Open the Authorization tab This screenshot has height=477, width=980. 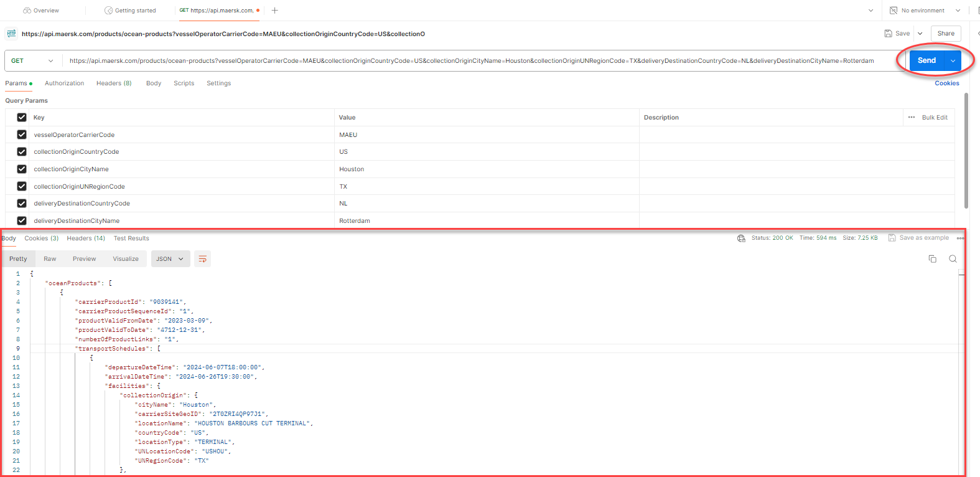(64, 83)
